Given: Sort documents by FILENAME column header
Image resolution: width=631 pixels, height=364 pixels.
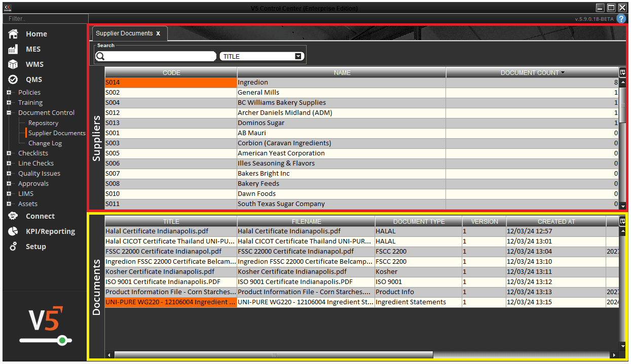Looking at the screenshot, I should [x=307, y=222].
